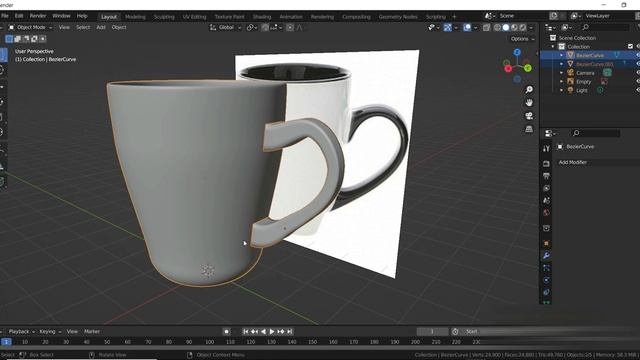Open the Render menu
This screenshot has height=360, width=640.
click(38, 16)
